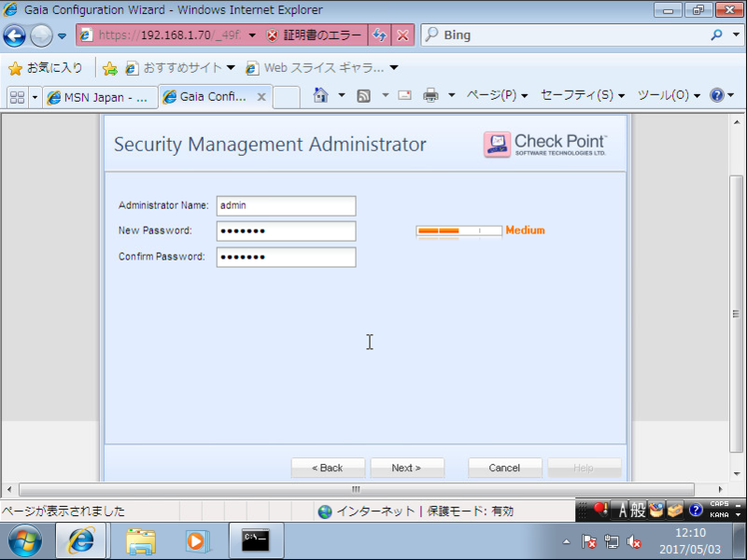The image size is (747, 560).
Task: Click the Print icon
Action: point(430,95)
